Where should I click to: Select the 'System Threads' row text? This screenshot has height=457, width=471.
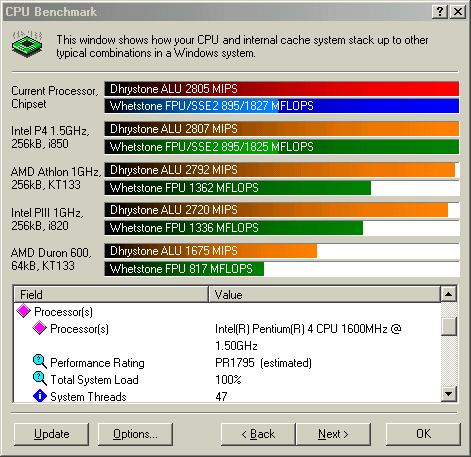(88, 397)
